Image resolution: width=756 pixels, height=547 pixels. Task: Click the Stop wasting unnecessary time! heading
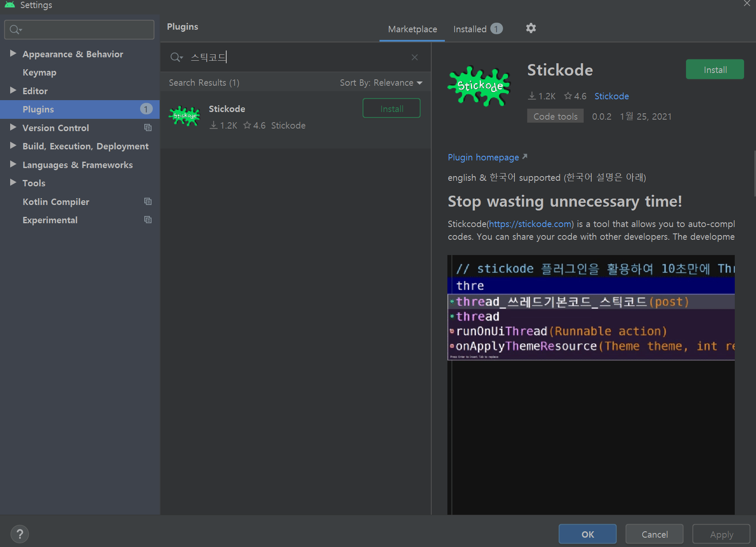[x=565, y=202]
